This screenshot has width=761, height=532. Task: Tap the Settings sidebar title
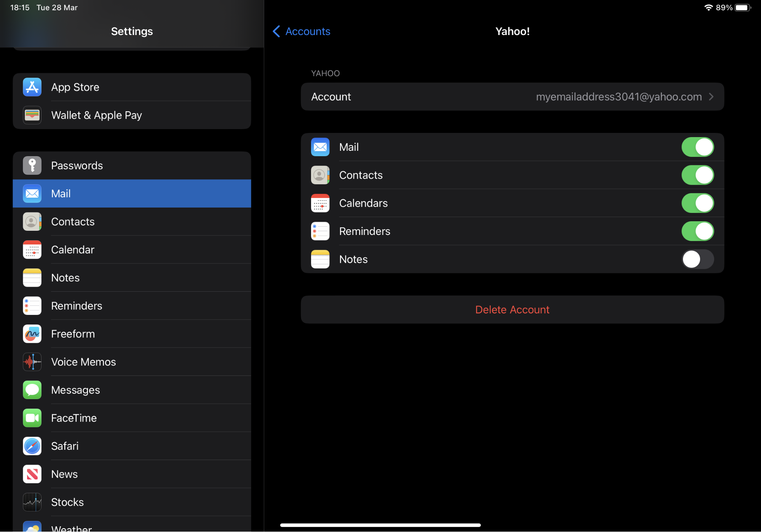click(132, 31)
